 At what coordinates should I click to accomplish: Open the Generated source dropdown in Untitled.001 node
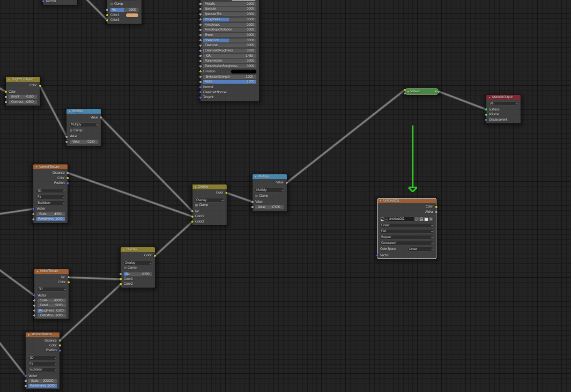[407, 243]
